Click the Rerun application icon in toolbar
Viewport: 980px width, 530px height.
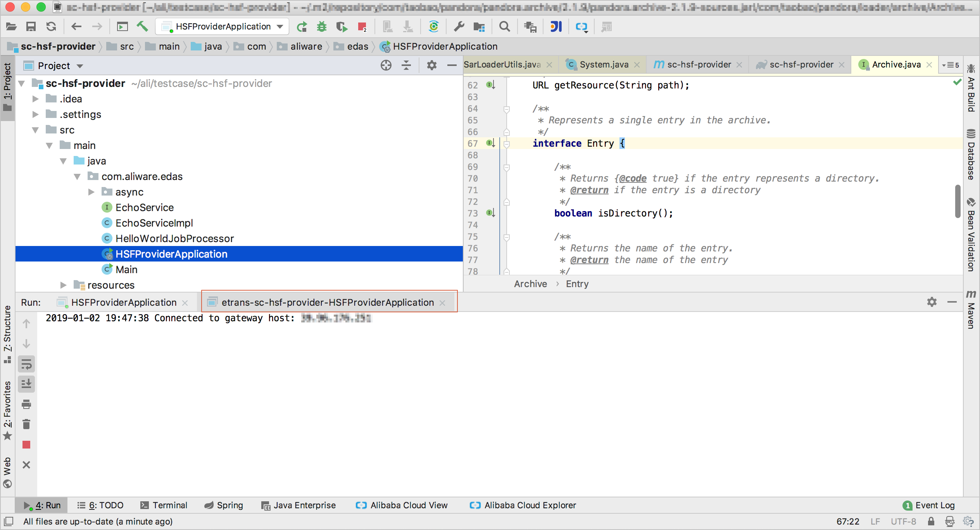302,27
